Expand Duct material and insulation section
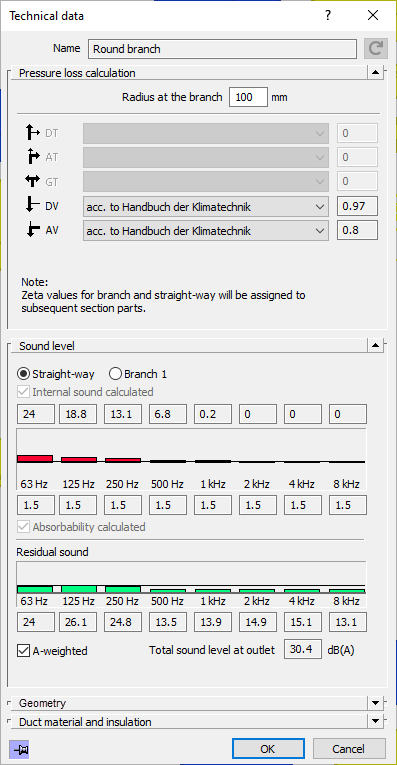Screen dimensions: 397x765 [x=375, y=721]
